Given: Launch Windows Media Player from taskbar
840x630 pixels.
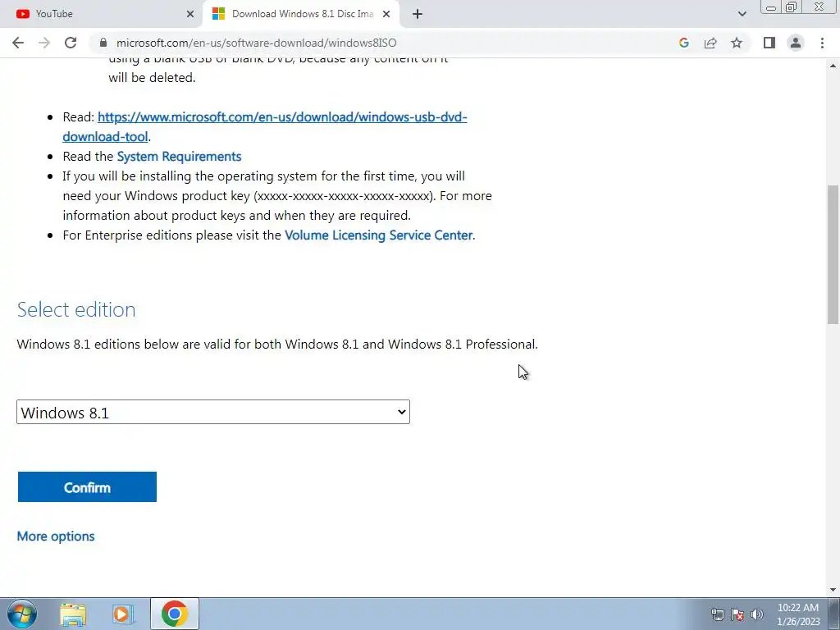Looking at the screenshot, I should tap(123, 614).
